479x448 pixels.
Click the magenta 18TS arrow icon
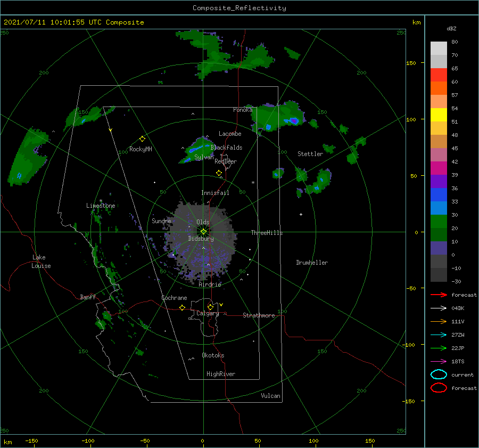click(x=439, y=362)
